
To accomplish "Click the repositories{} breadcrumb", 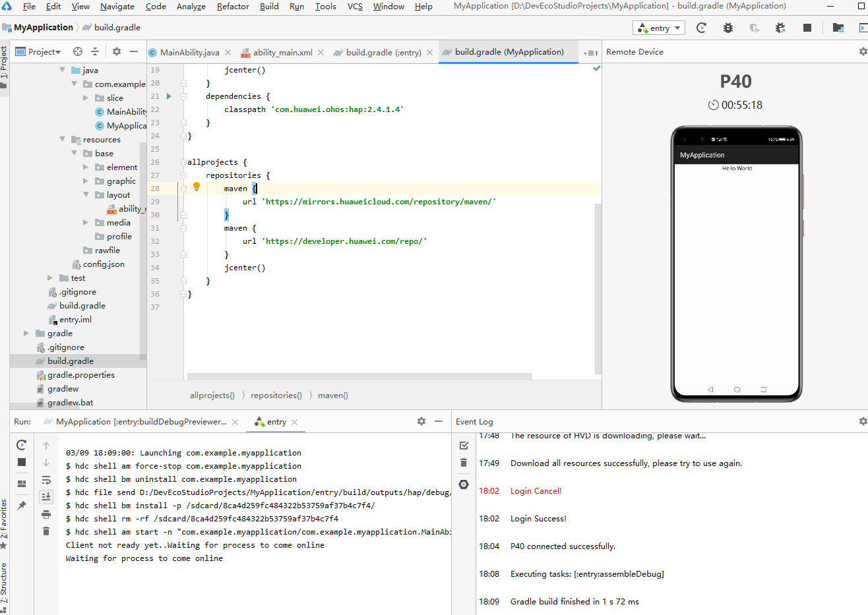I will pos(276,395).
